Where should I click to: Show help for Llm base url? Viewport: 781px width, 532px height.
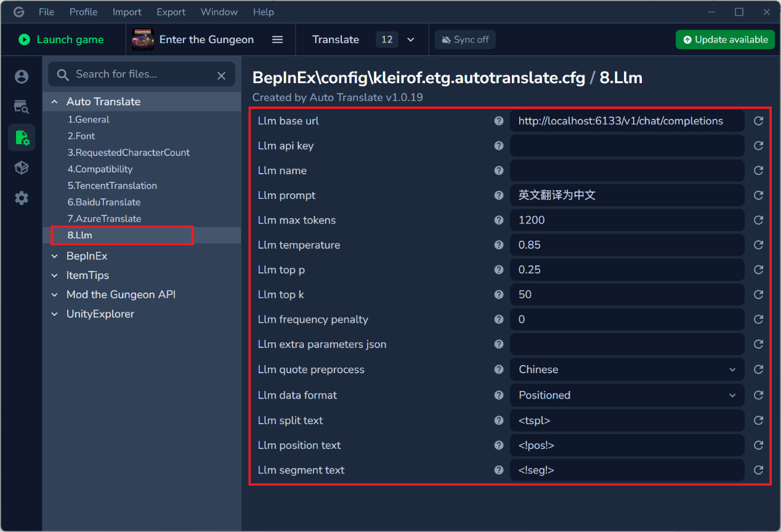(499, 121)
